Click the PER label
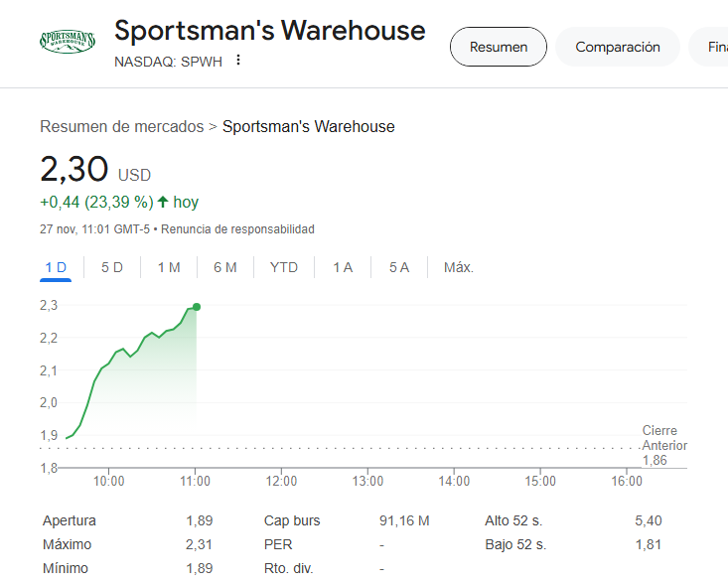Image resolution: width=728 pixels, height=585 pixels. tap(278, 544)
